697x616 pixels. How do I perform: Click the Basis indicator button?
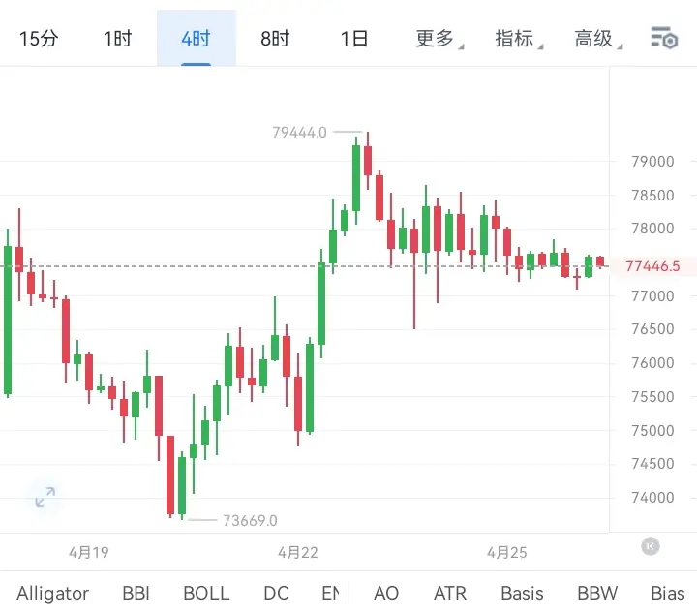[x=522, y=593]
